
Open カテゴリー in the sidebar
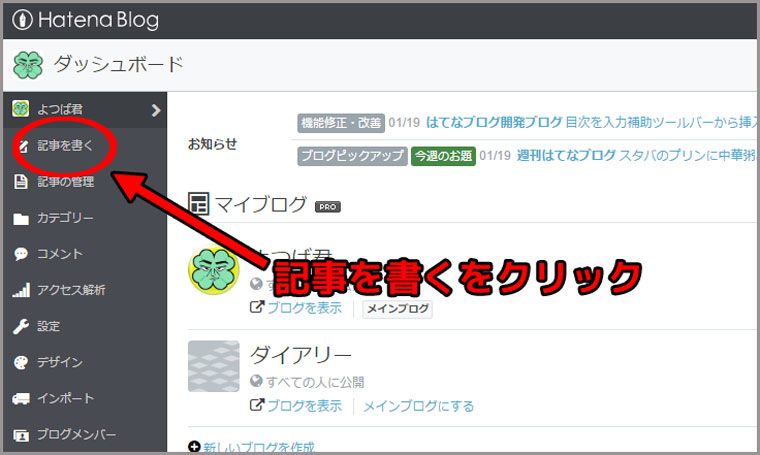65,218
